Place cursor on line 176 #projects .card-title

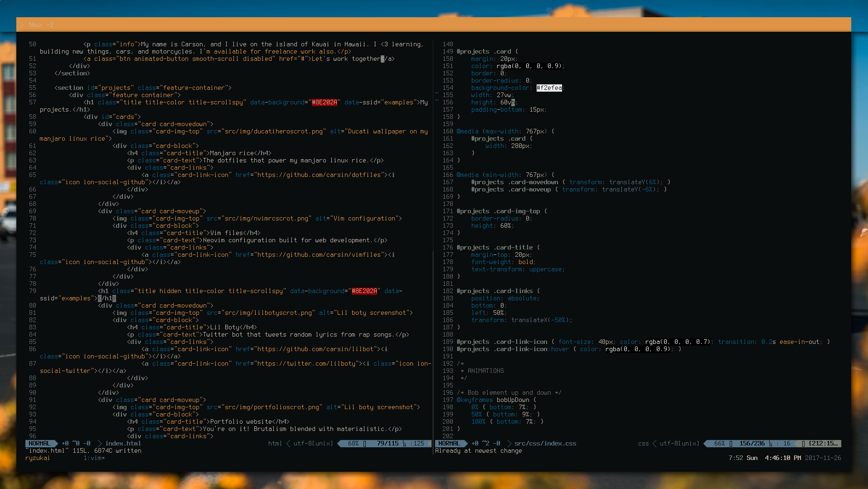pos(495,247)
